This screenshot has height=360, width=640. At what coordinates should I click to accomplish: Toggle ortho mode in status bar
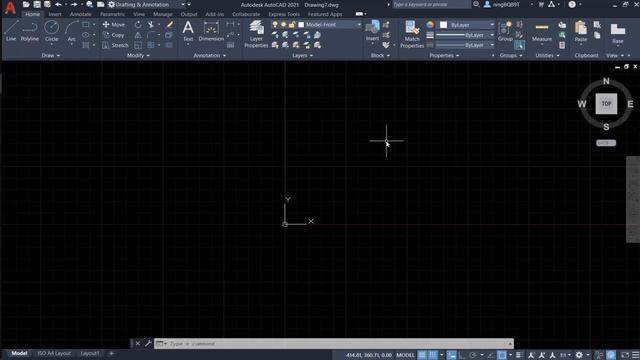(462, 355)
